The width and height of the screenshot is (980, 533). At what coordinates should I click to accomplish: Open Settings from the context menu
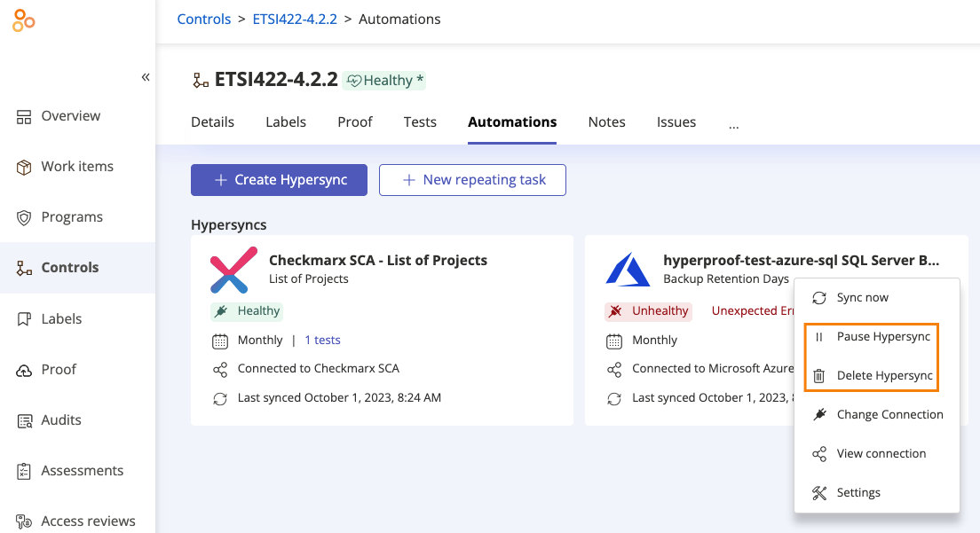pyautogui.click(x=877, y=492)
